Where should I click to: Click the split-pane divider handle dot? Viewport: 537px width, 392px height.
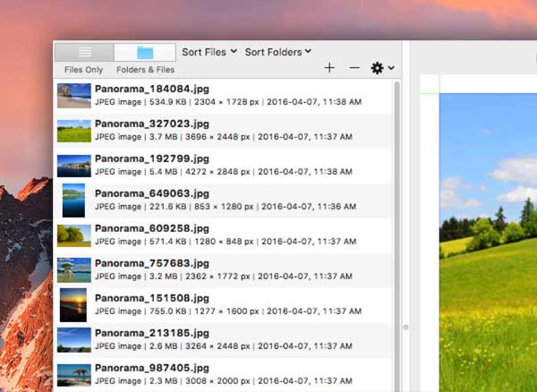[x=405, y=328]
